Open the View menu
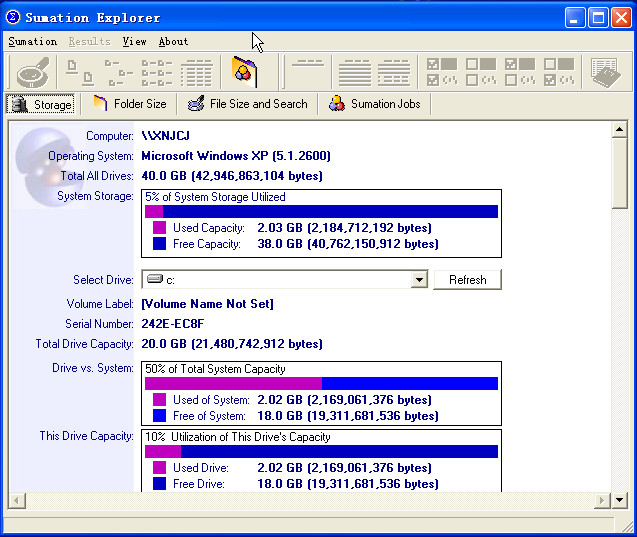The width and height of the screenshot is (637, 537). pos(134,41)
